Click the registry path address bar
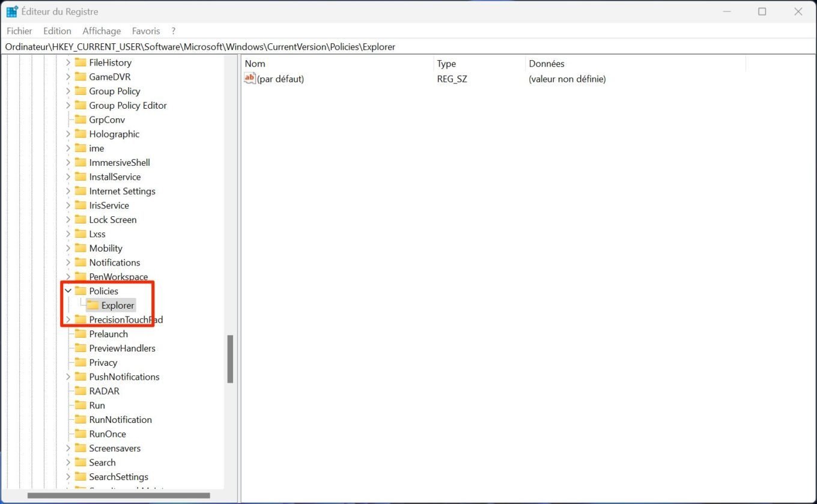 tap(408, 46)
